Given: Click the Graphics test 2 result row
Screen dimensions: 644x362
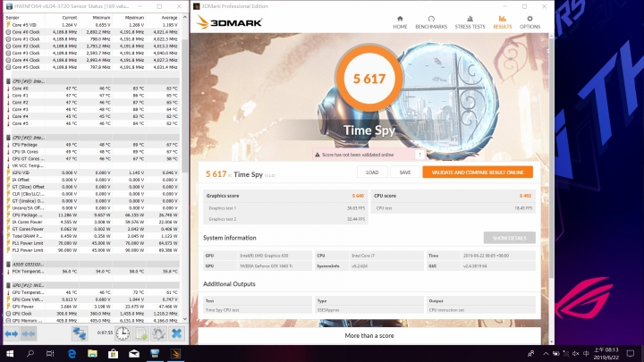Looking at the screenshot, I should (285, 219).
